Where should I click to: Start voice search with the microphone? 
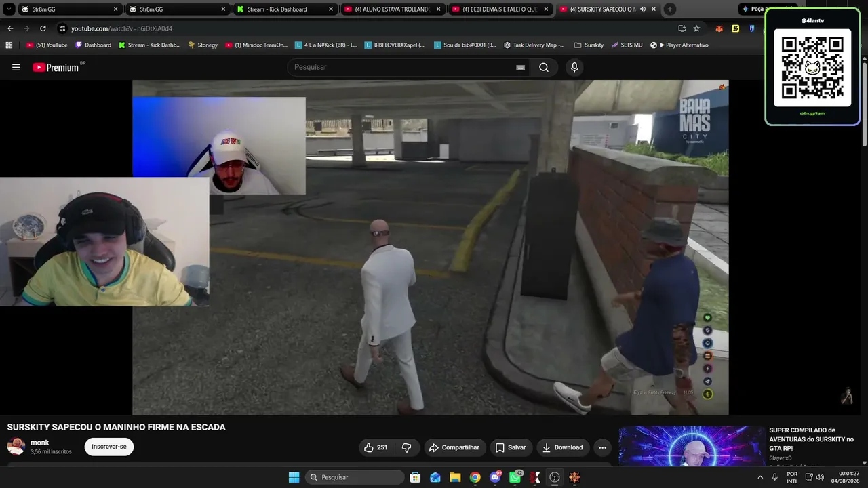pyautogui.click(x=574, y=67)
